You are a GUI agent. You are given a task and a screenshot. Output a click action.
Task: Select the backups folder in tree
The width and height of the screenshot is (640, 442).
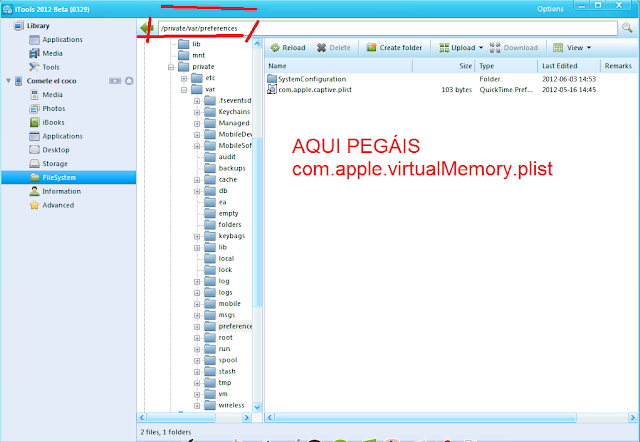(225, 168)
